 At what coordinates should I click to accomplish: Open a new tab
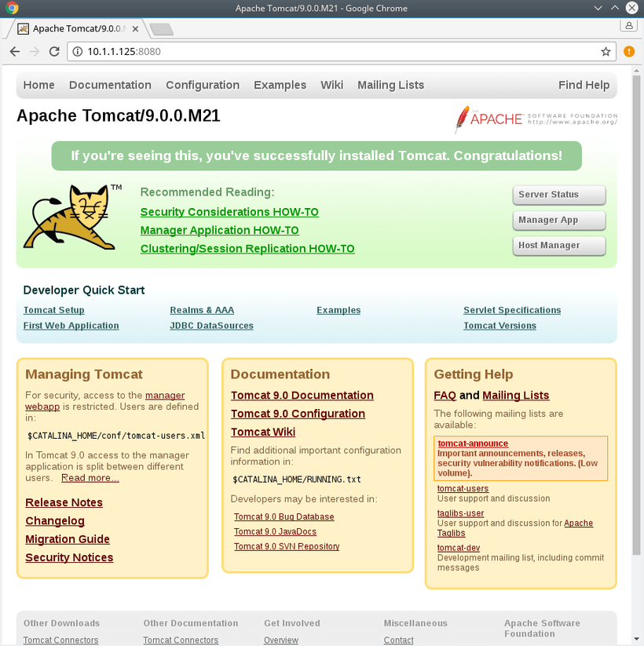coord(161,29)
